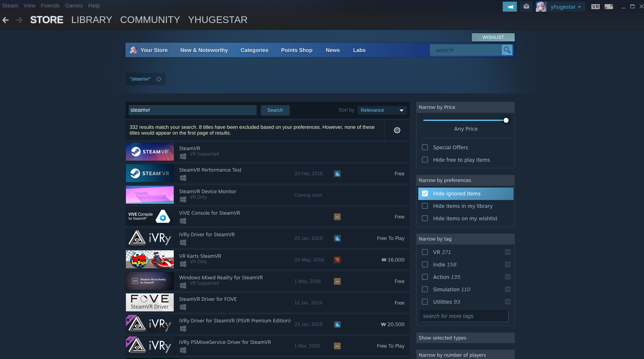
Task: Click the price range slider handle
Action: (x=506, y=120)
